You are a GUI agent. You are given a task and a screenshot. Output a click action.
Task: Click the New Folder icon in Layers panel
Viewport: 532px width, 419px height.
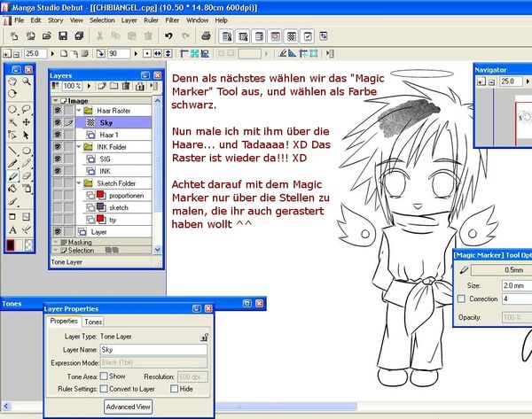113,86
